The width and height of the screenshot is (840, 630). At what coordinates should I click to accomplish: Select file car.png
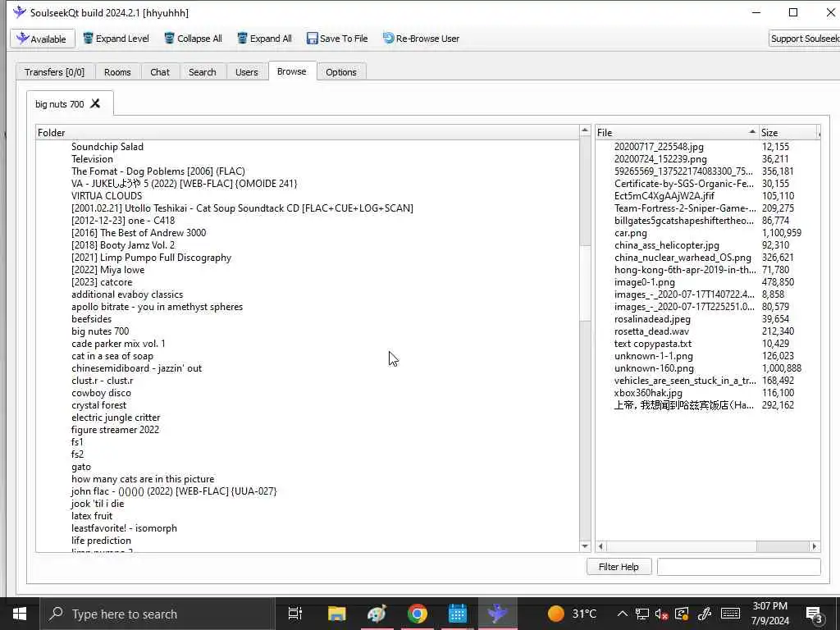click(x=631, y=232)
